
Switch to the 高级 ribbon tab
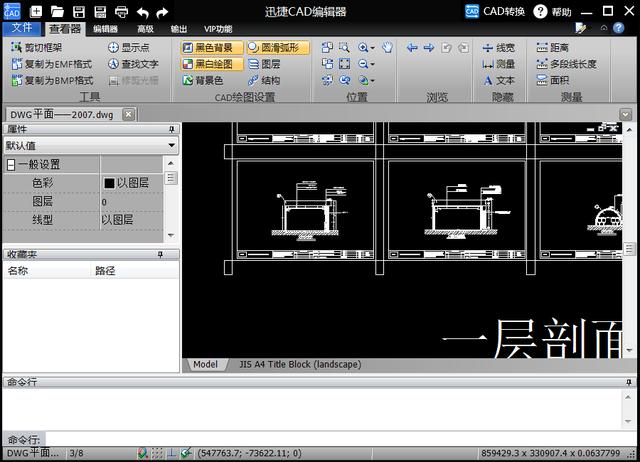[145, 29]
